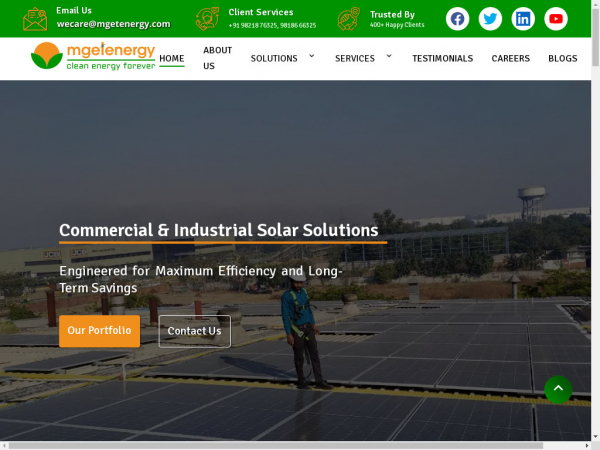600x450 pixels.
Task: Click the vertical scrollbar thumb
Action: [x=595, y=37]
